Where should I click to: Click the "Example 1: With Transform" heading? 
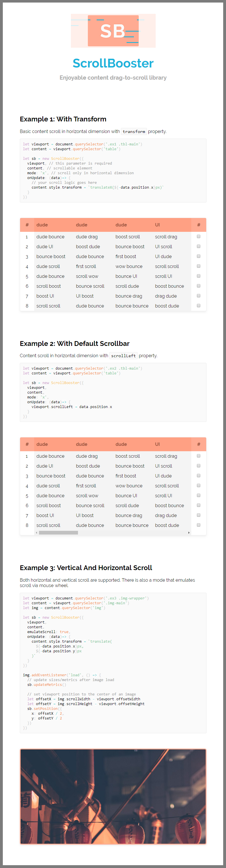(x=63, y=119)
